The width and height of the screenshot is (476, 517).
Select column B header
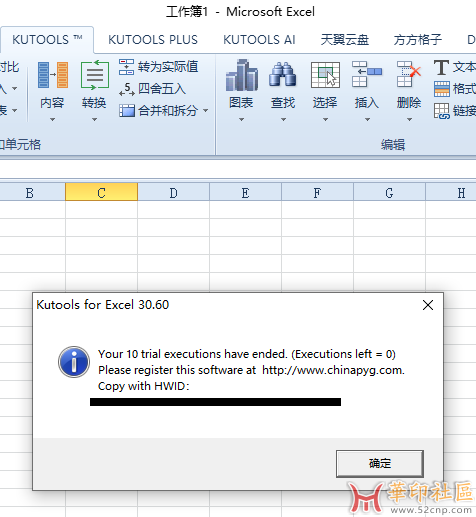30,193
